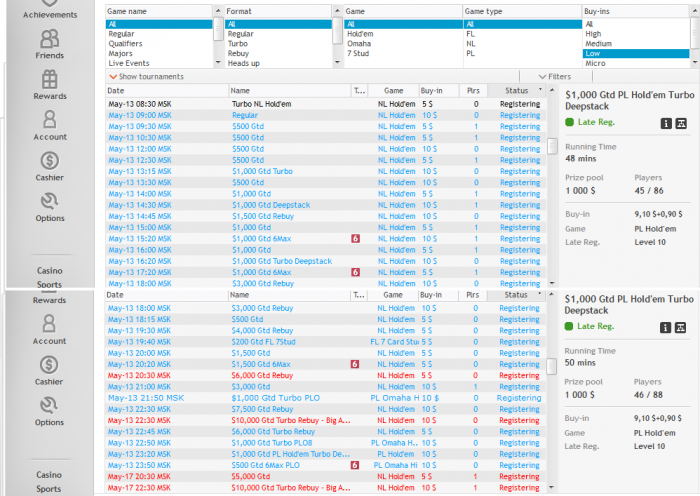Click 6-max badge on $1,500 Gtd 6Max row

coord(355,364)
